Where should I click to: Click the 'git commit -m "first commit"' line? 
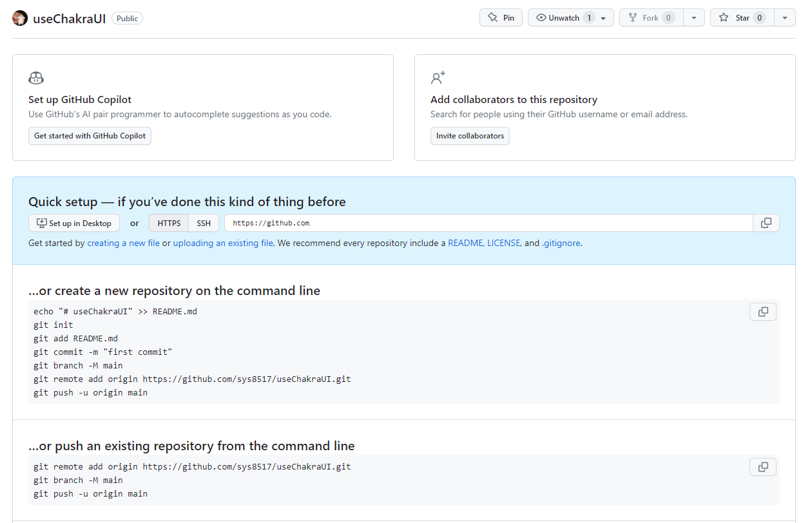103,352
